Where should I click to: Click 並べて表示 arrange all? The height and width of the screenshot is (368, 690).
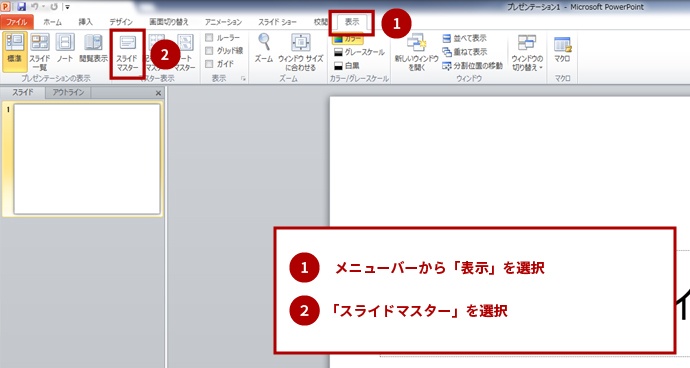tap(465, 38)
